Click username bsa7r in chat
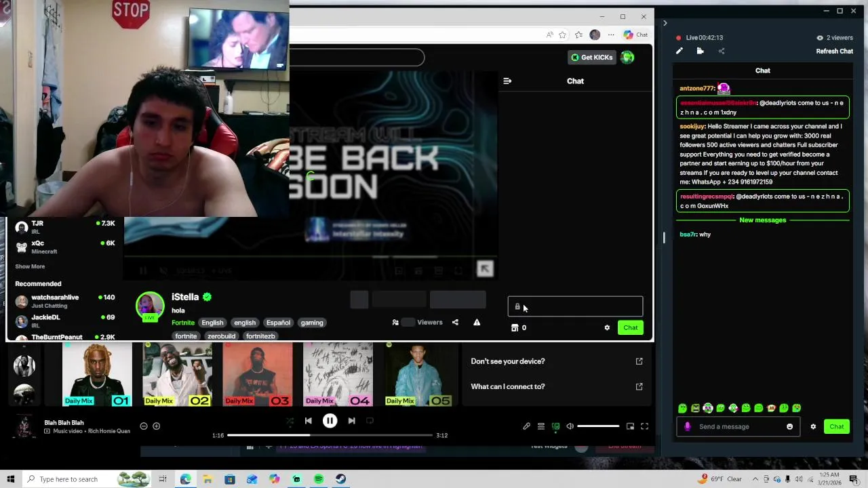Viewport: 868px width, 488px height. pos(688,235)
